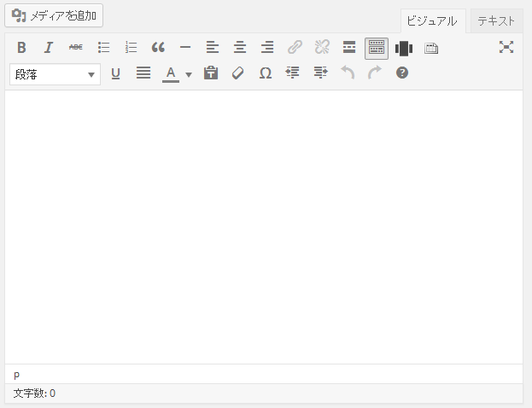This screenshot has width=532, height=408.
Task: Decrease the paragraph indent
Action: tap(292, 73)
